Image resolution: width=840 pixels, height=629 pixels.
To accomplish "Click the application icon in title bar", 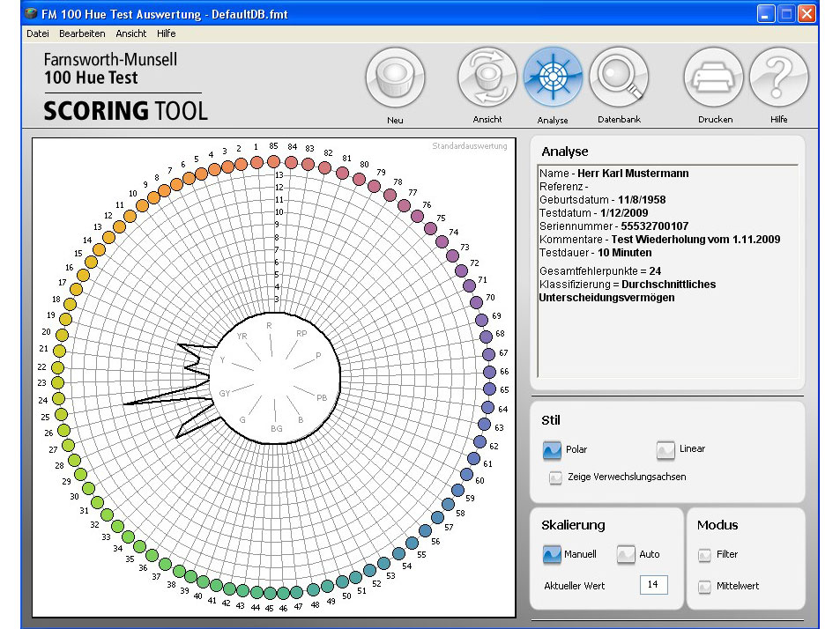I will [32, 13].
